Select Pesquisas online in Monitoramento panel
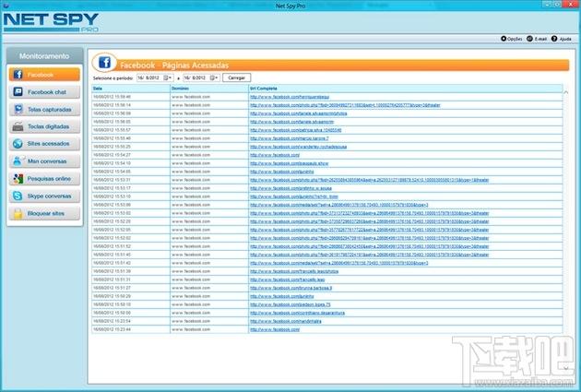 click(44, 179)
